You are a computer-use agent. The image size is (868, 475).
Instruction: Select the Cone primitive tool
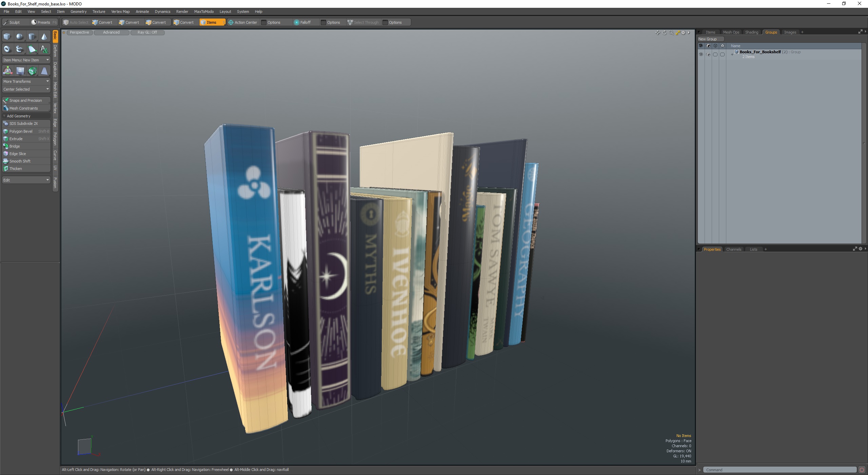(x=44, y=37)
